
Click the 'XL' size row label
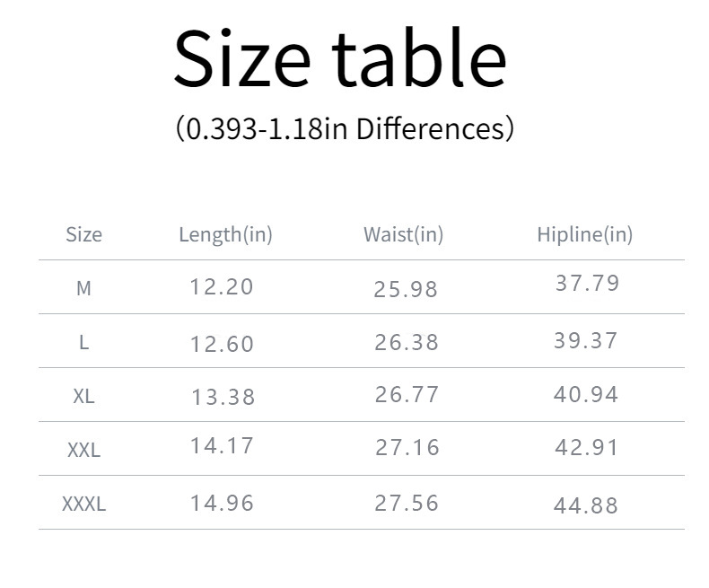click(83, 396)
